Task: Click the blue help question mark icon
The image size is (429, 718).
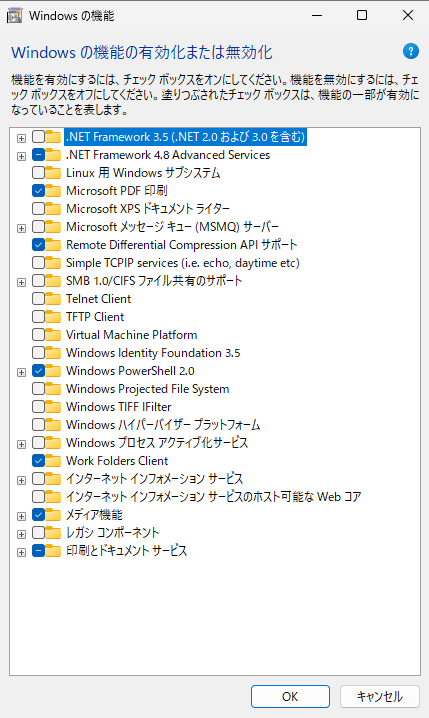Action: (411, 51)
